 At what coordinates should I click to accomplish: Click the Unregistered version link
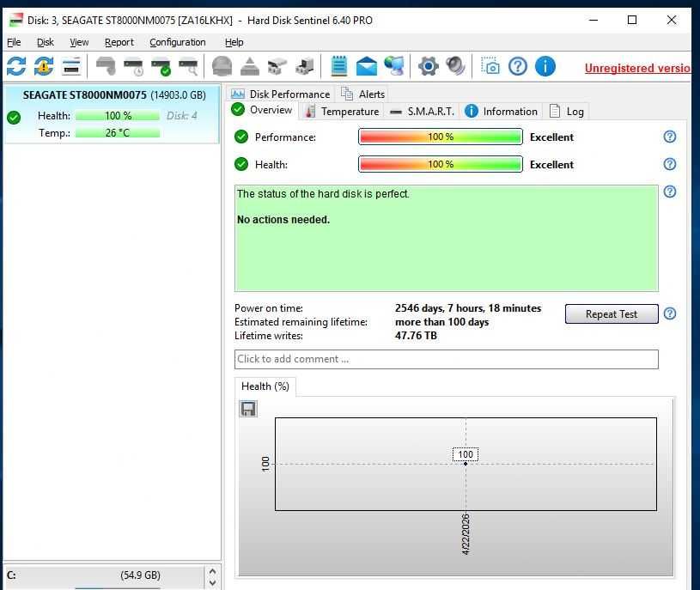point(637,69)
